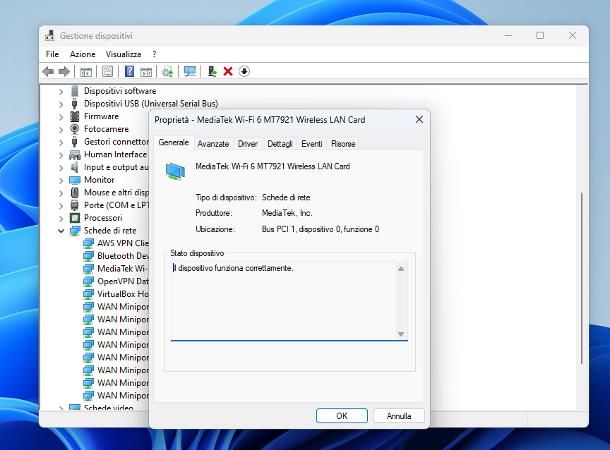Click the Annulla button
610x450 pixels.
click(399, 416)
